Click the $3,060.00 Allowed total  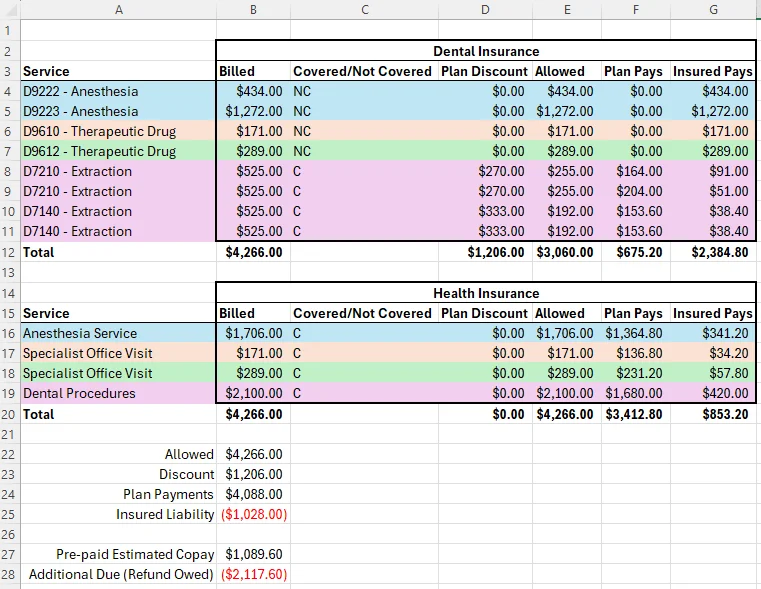click(x=567, y=252)
